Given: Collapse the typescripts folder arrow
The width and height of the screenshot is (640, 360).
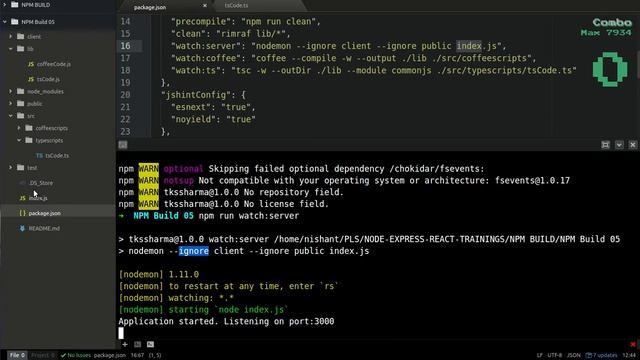Looking at the screenshot, I should tap(19, 140).
